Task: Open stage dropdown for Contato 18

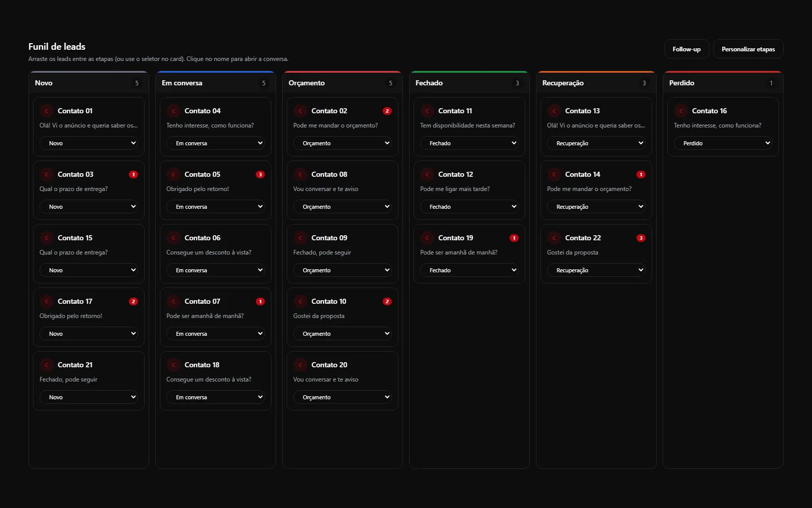Action: (216, 397)
